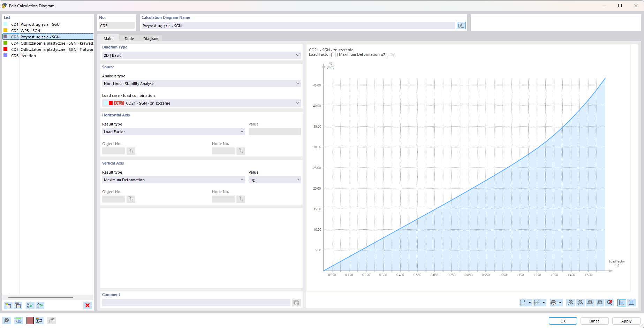Viewport: 644px width, 328px height.
Task: Click the Apply button
Action: [626, 321]
